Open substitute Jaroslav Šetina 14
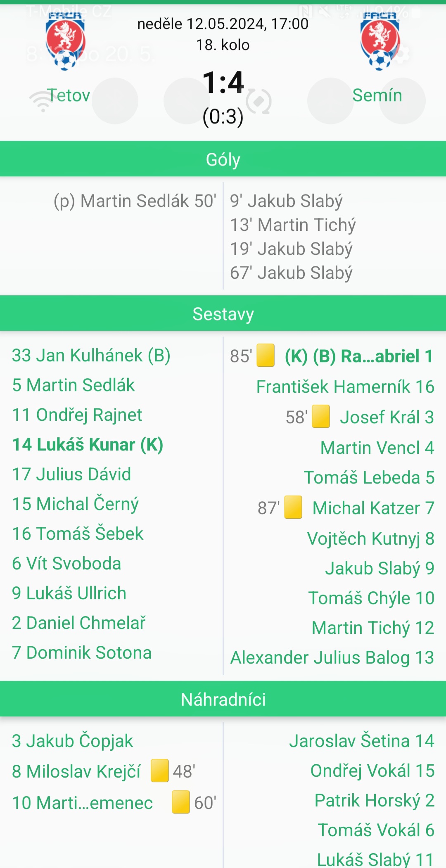This screenshot has height=868, width=446. tap(362, 741)
